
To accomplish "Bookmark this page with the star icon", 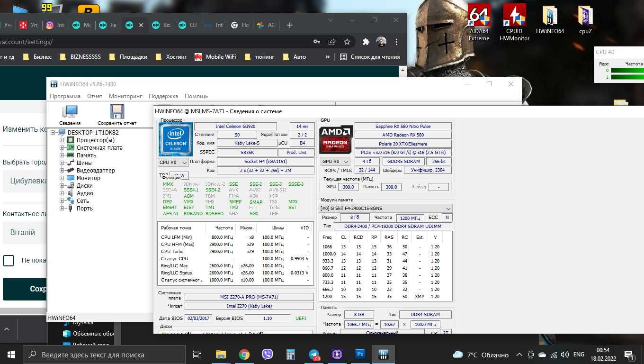I will point(347,42).
